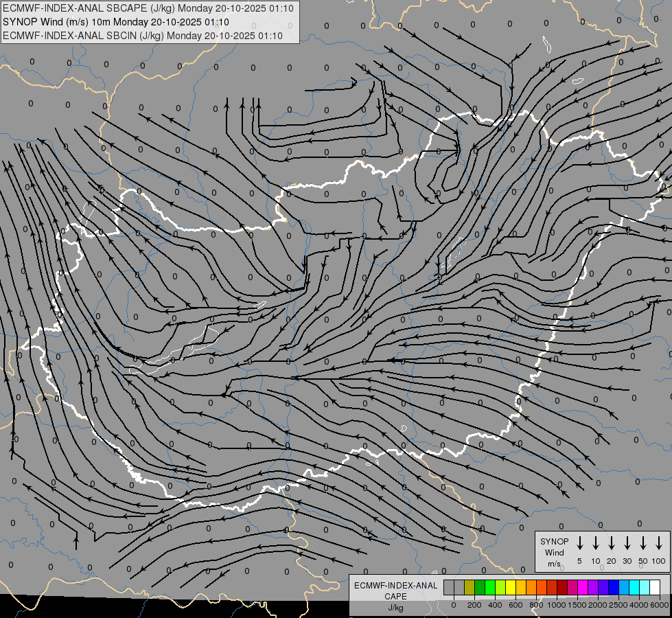This screenshot has width=672, height=618.
Task: Click the 200 value on the CAPE scale
Action: [474, 605]
